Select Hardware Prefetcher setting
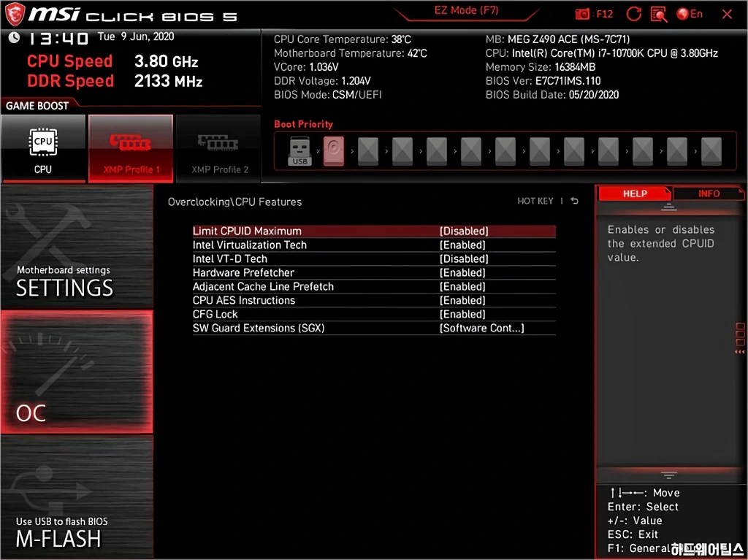This screenshot has width=748, height=560. coord(374,272)
